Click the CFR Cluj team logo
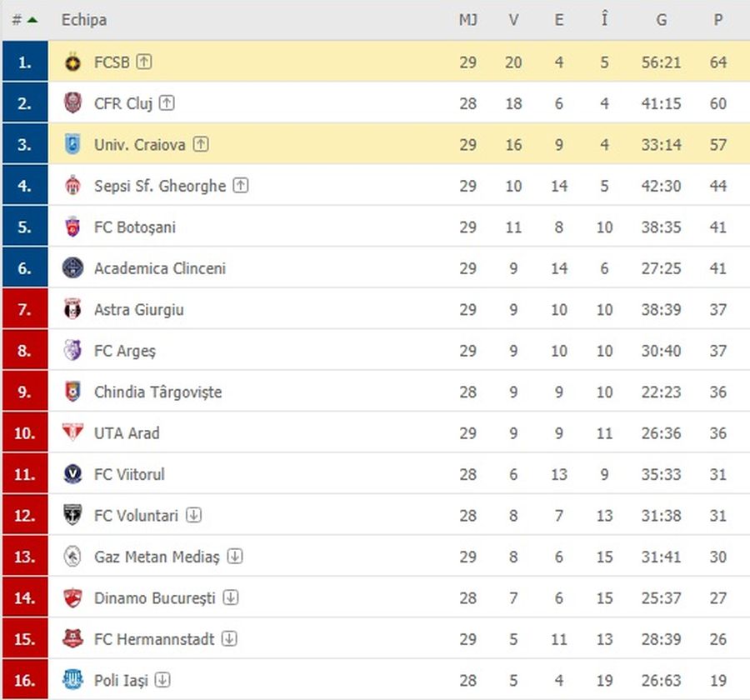Image resolution: width=750 pixels, height=700 pixels. tap(72, 103)
